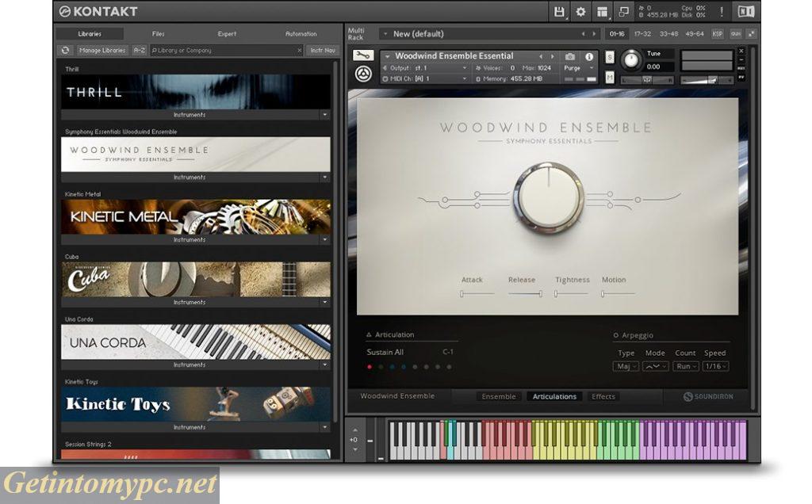Open the Purge dropdown menu
Viewport: 812px width, 504px height.
(579, 68)
